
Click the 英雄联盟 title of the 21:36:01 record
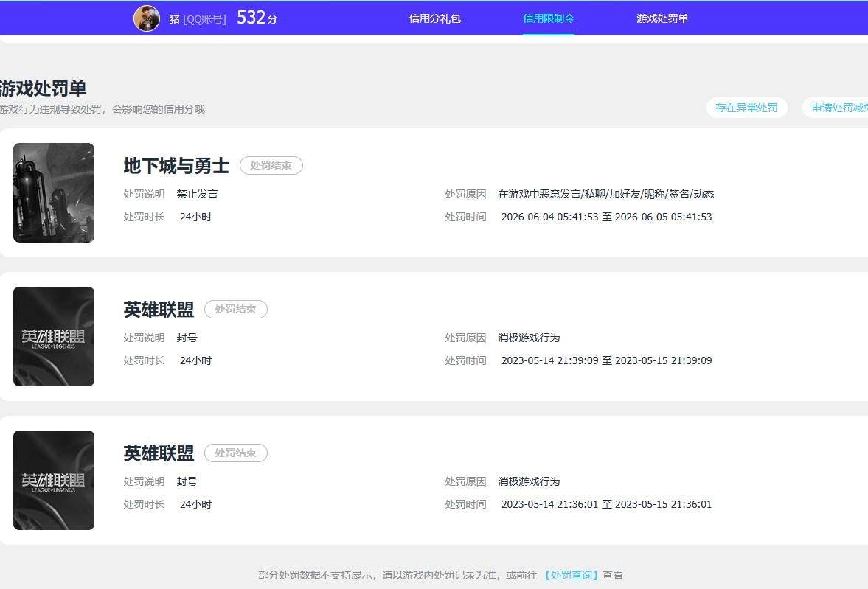click(159, 453)
